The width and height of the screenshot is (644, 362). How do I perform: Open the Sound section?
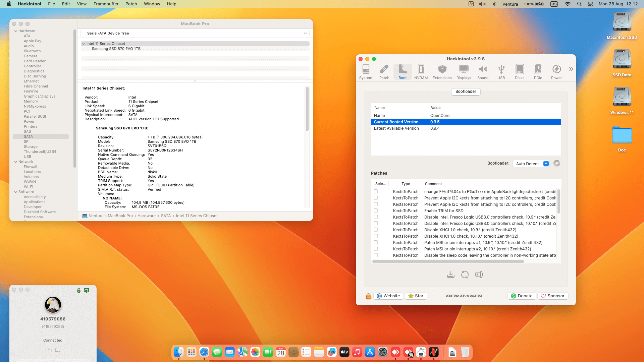pyautogui.click(x=483, y=71)
